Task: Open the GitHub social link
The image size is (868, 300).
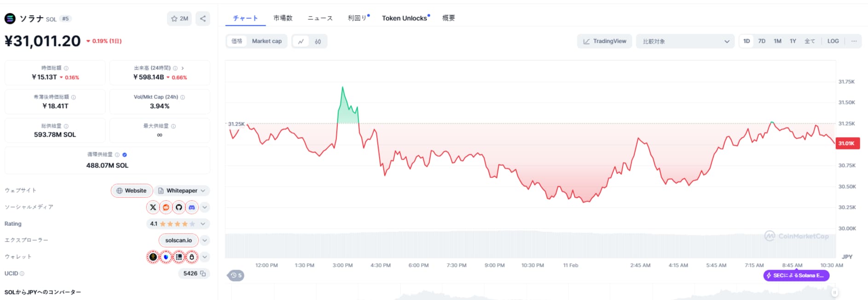Action: [x=179, y=207]
